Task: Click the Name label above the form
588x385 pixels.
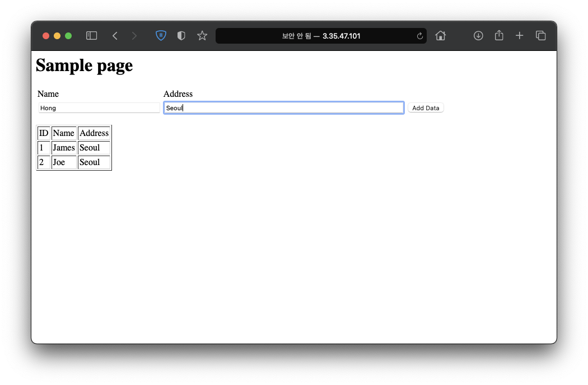Action: 48,93
